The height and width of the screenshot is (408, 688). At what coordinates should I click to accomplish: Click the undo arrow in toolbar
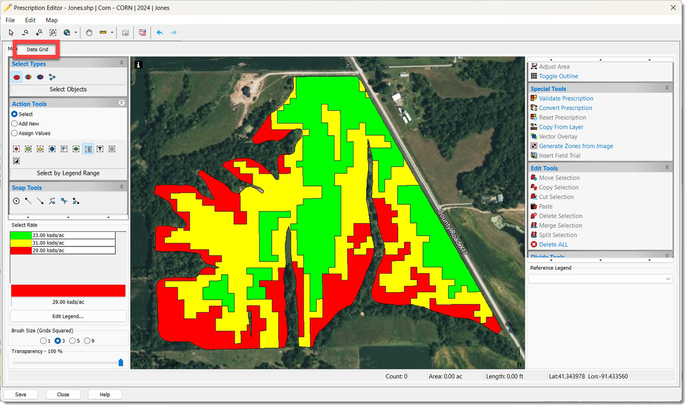[x=159, y=32]
